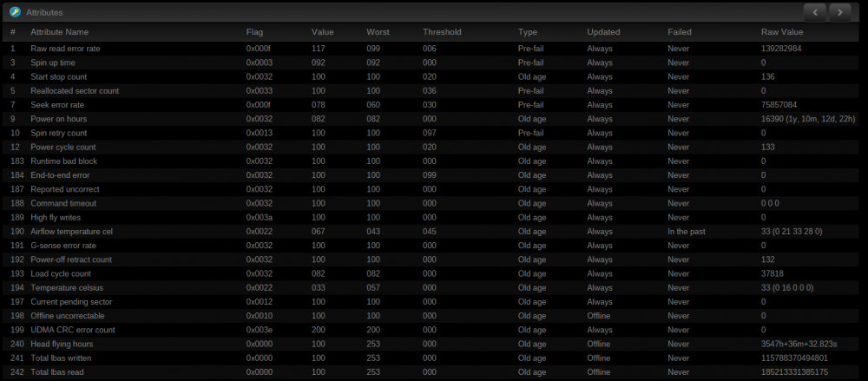Select the Spin up time row

[x=431, y=62]
